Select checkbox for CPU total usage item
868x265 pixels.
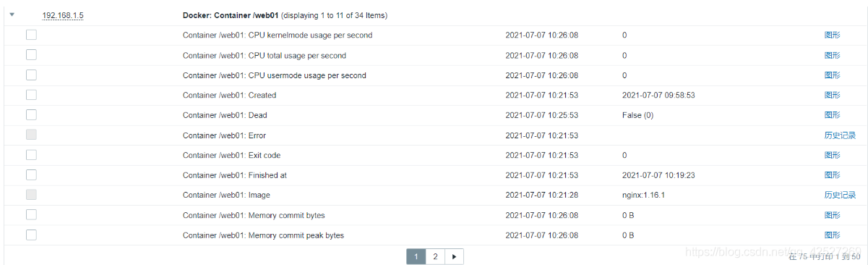pyautogui.click(x=31, y=55)
